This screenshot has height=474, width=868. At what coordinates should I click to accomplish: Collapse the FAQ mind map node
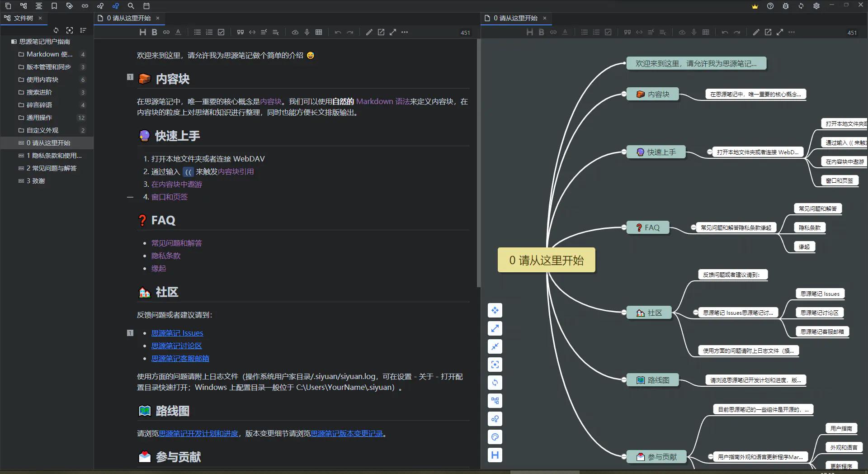[x=624, y=228]
